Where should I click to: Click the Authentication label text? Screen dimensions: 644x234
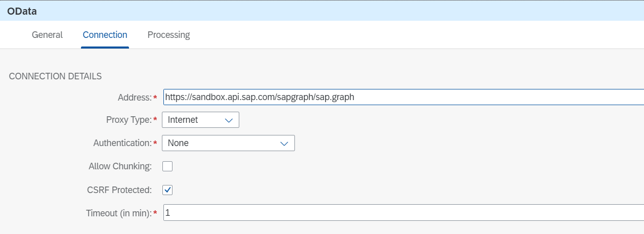click(122, 144)
